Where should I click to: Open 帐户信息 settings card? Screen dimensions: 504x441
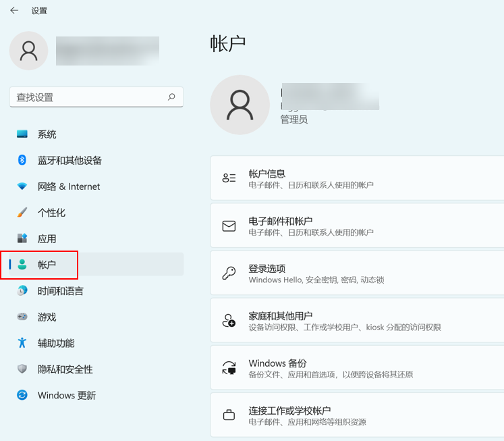[358, 178]
